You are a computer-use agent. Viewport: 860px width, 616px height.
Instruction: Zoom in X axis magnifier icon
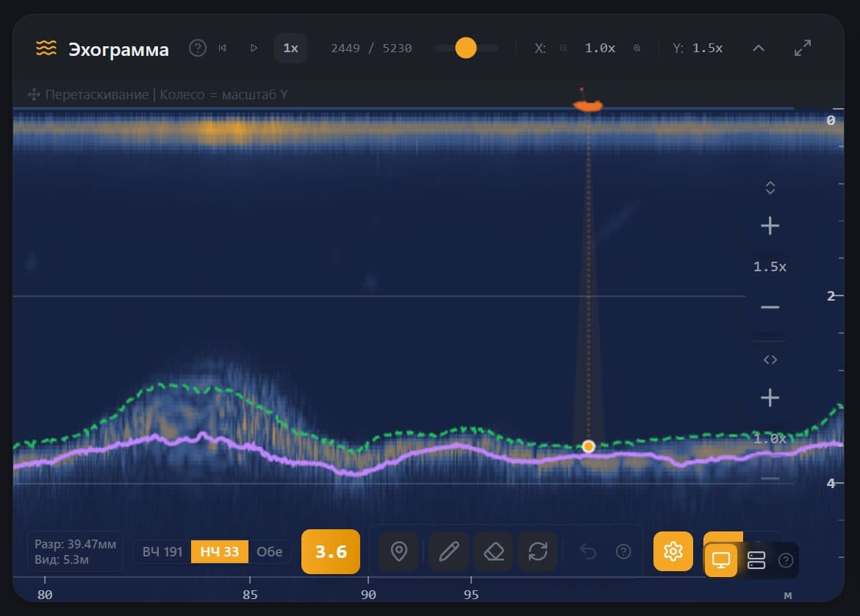[x=637, y=49]
